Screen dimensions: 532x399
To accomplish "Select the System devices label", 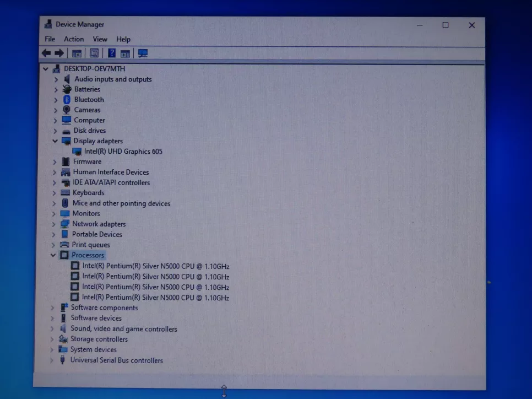I will coord(93,349).
